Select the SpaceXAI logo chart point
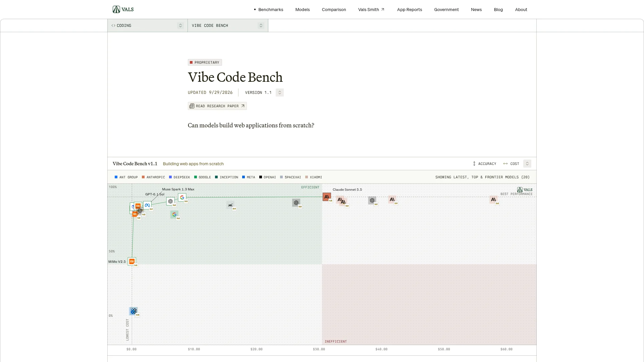 (230, 205)
